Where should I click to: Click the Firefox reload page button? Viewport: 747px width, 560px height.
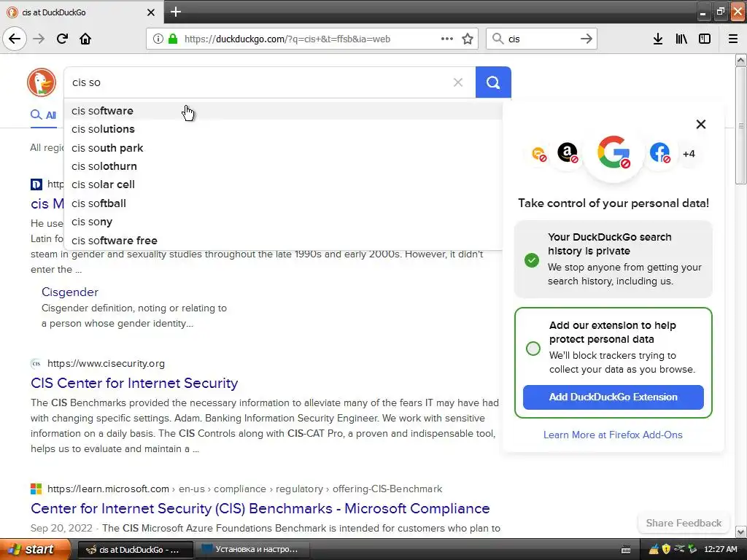click(x=62, y=39)
